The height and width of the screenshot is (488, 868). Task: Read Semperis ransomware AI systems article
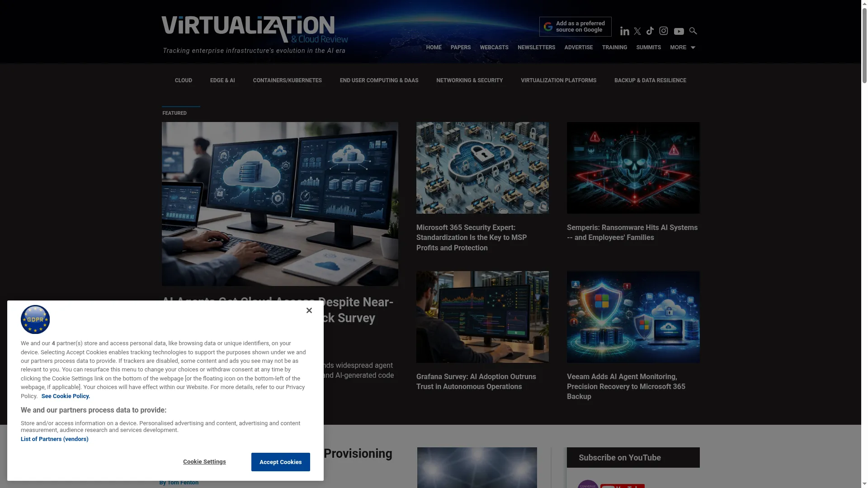(x=632, y=233)
